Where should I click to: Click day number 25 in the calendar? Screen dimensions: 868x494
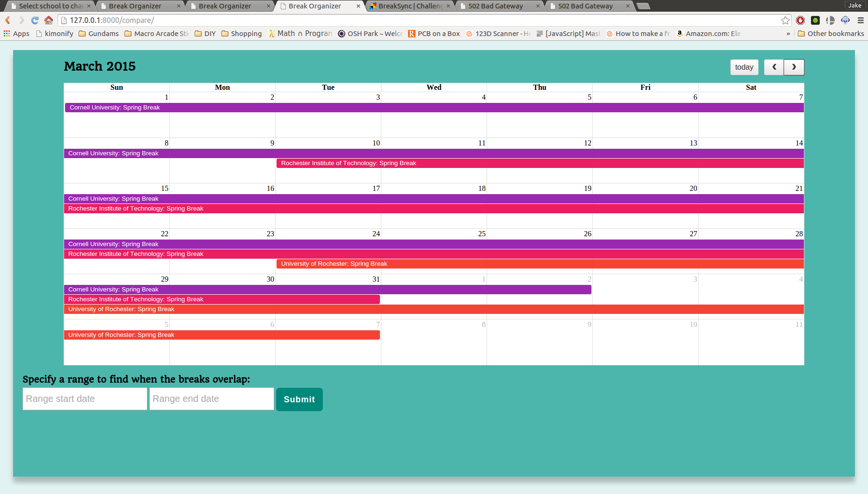click(x=482, y=234)
